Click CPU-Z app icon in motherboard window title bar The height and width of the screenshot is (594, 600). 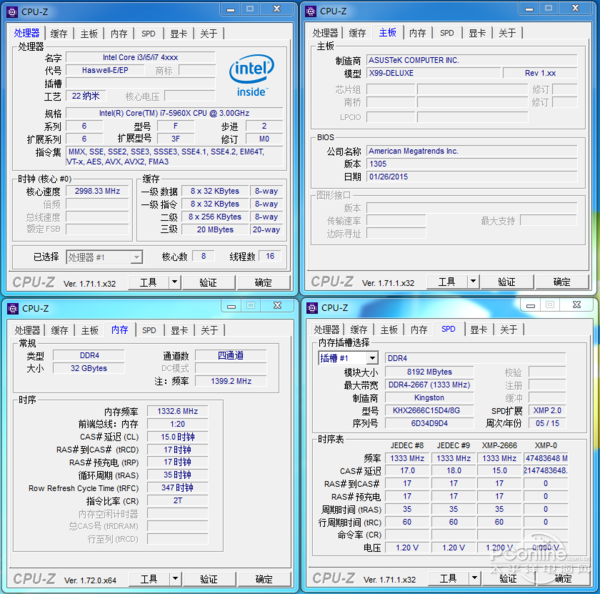(x=311, y=11)
